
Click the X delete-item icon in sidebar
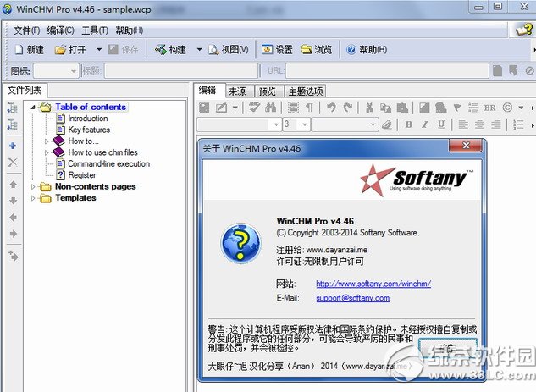(x=13, y=162)
